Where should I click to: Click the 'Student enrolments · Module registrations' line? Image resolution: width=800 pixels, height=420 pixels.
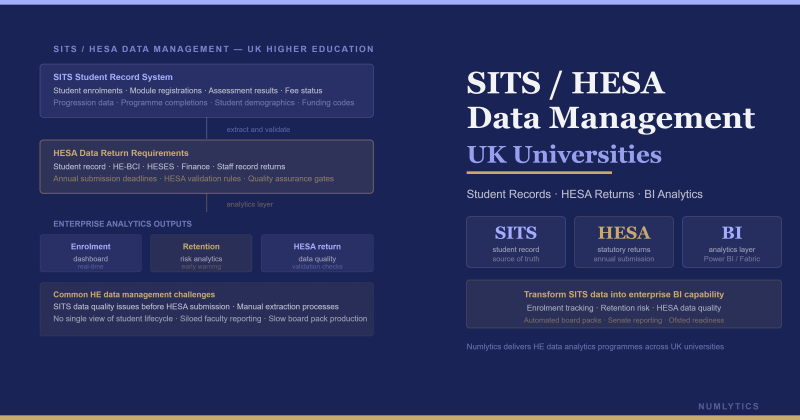[x=188, y=91]
